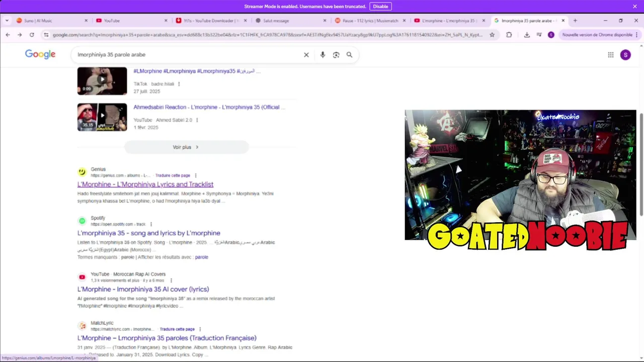Translate the MatchLyric result page
This screenshot has height=362, width=644.
click(177, 329)
